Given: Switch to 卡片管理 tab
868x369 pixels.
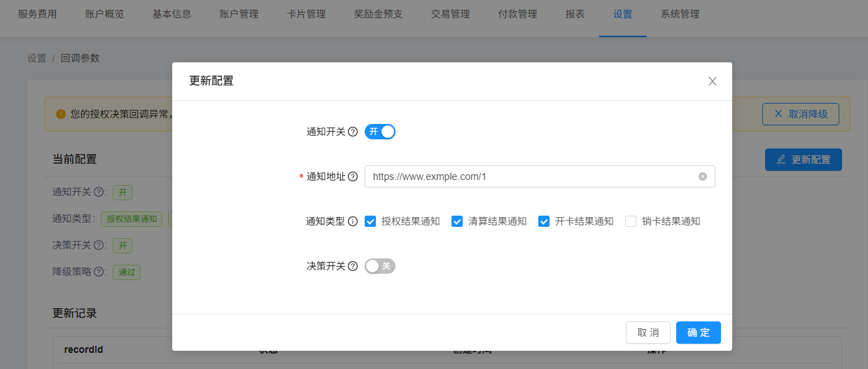Looking at the screenshot, I should [306, 14].
